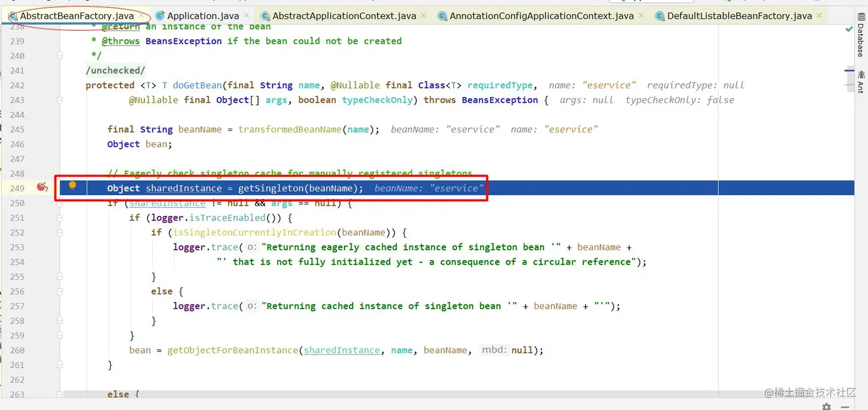Click the underlined sharedInstance argument on line 260
Viewport: 868px width, 410px height.
click(x=342, y=350)
